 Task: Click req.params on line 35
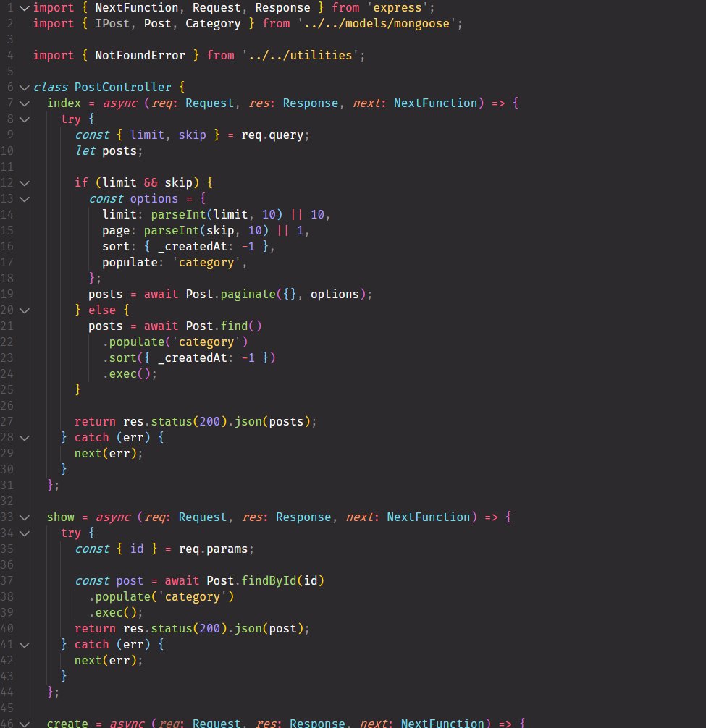click(213, 549)
